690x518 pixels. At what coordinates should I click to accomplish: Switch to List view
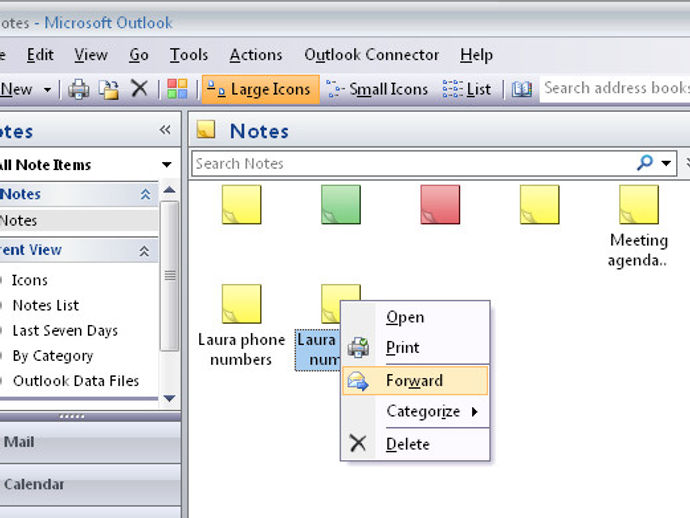467,89
